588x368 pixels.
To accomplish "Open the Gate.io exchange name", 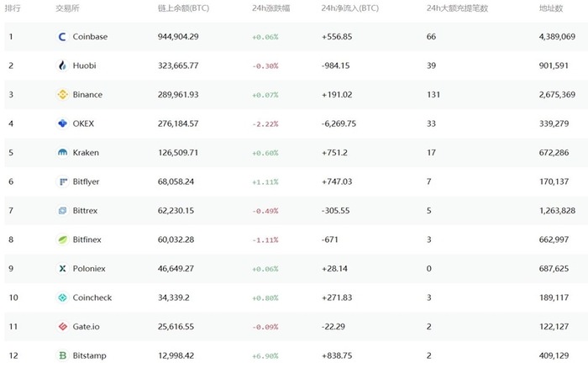I will [87, 326].
